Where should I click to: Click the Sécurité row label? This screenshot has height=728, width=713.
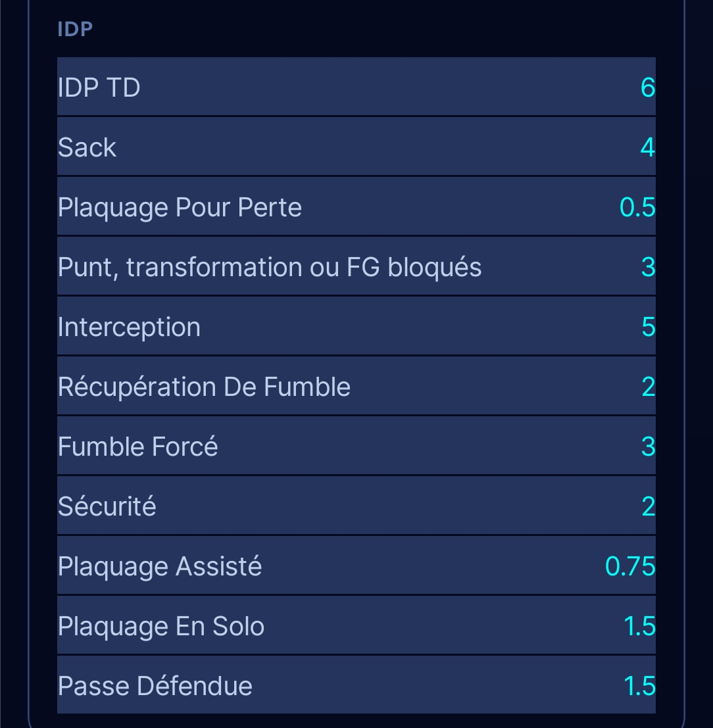coord(107,506)
